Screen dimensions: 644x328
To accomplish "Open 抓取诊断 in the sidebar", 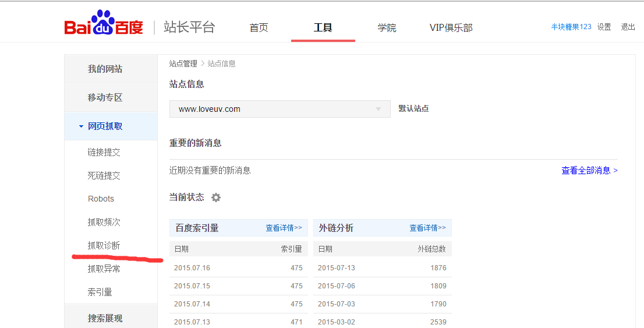I will tap(104, 246).
